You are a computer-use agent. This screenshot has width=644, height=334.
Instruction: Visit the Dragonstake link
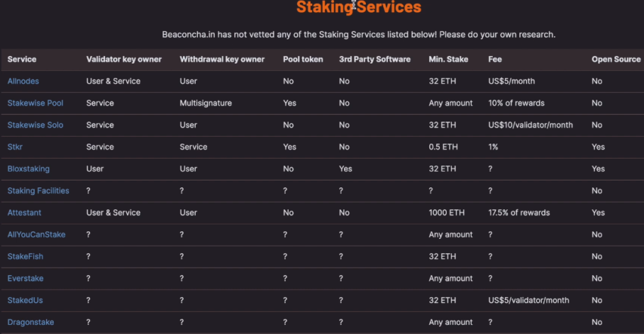pos(30,322)
